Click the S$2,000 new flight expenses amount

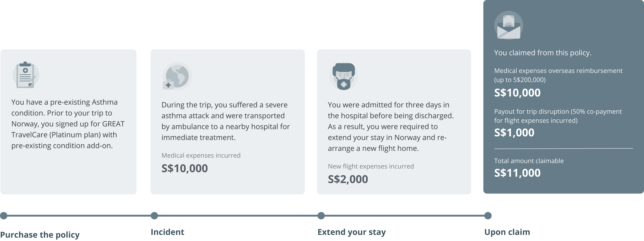[348, 179]
